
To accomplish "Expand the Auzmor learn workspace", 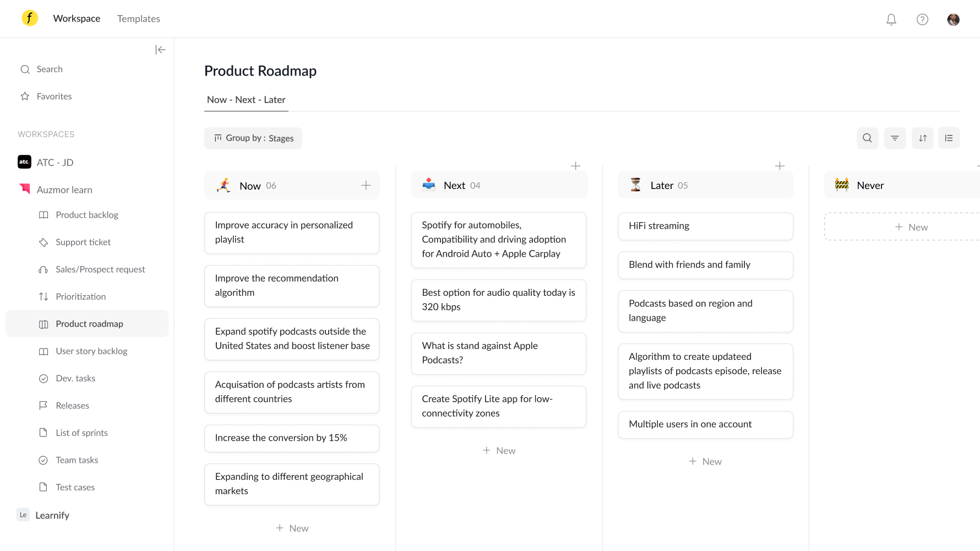I will [x=64, y=190].
